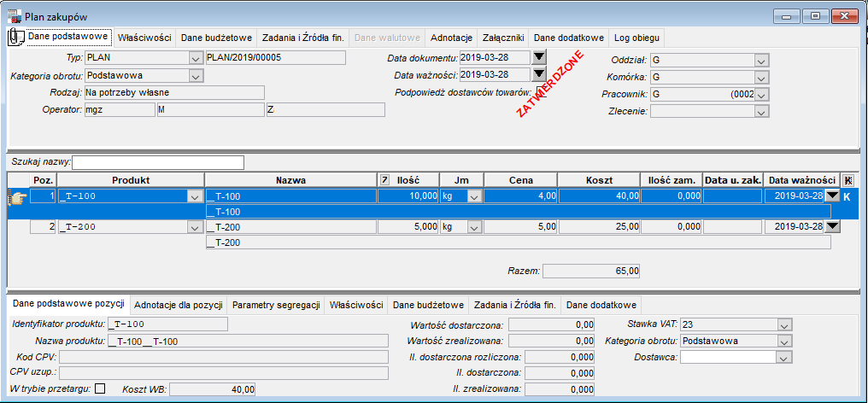
Task: Open the Log obiegu tab
Action: (636, 38)
